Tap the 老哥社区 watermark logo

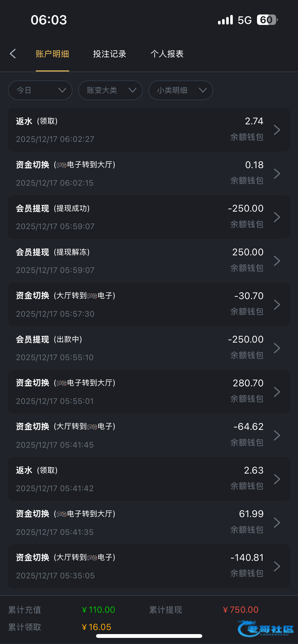pyautogui.click(x=265, y=629)
